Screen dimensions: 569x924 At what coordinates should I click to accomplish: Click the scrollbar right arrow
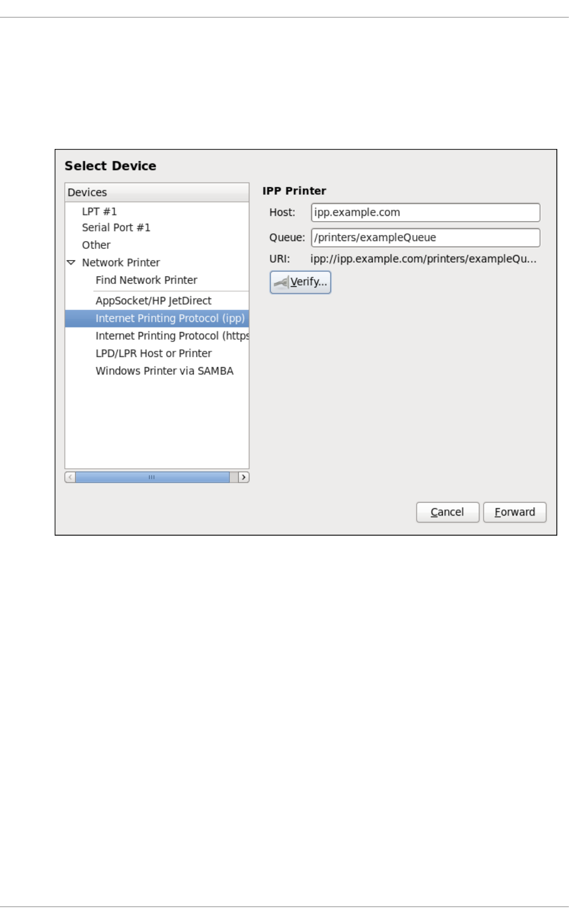pyautogui.click(x=244, y=477)
